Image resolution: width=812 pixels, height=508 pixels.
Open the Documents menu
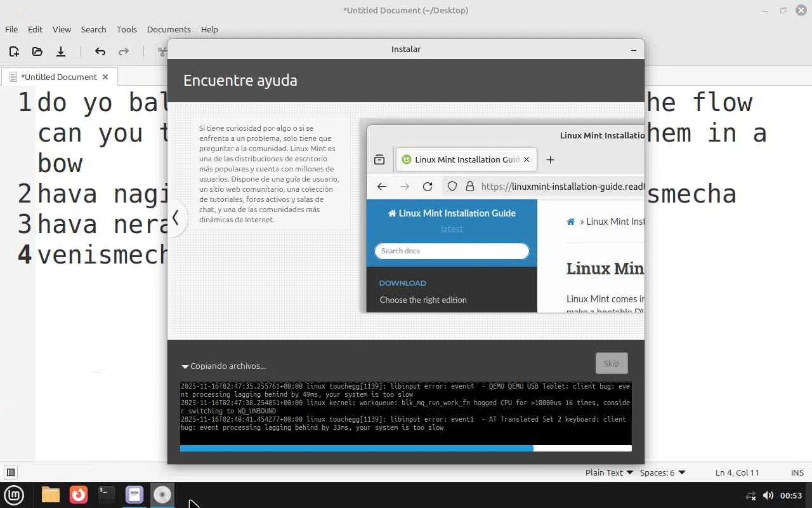coord(169,29)
